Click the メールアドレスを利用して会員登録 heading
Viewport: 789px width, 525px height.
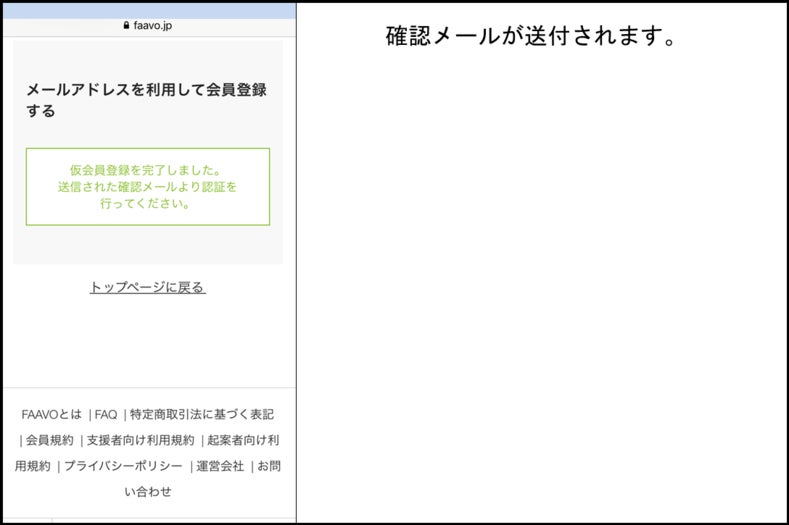click(146, 90)
